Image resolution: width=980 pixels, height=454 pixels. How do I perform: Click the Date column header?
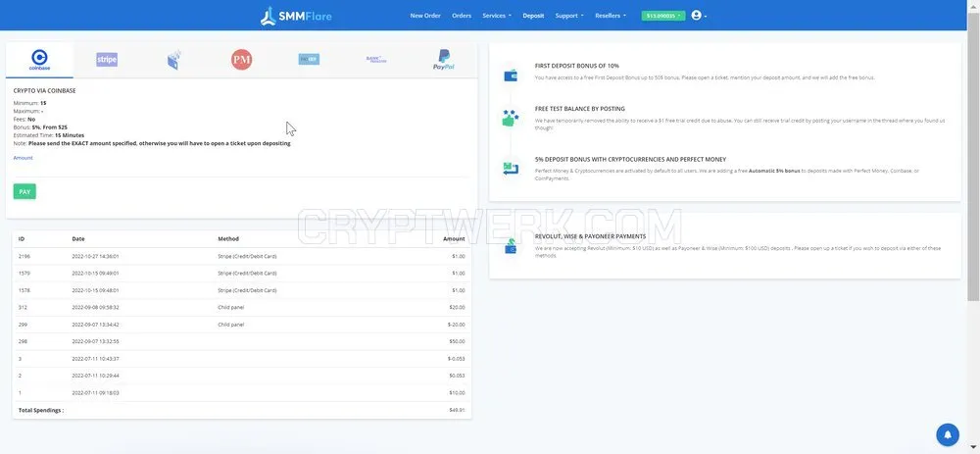tap(78, 239)
